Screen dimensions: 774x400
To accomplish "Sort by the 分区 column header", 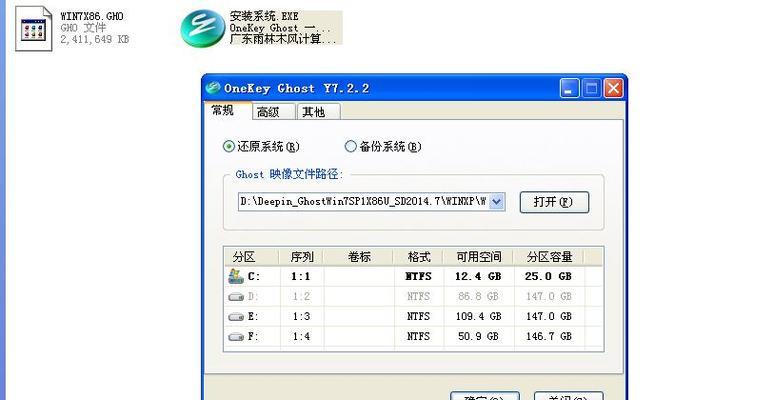I will (251, 257).
